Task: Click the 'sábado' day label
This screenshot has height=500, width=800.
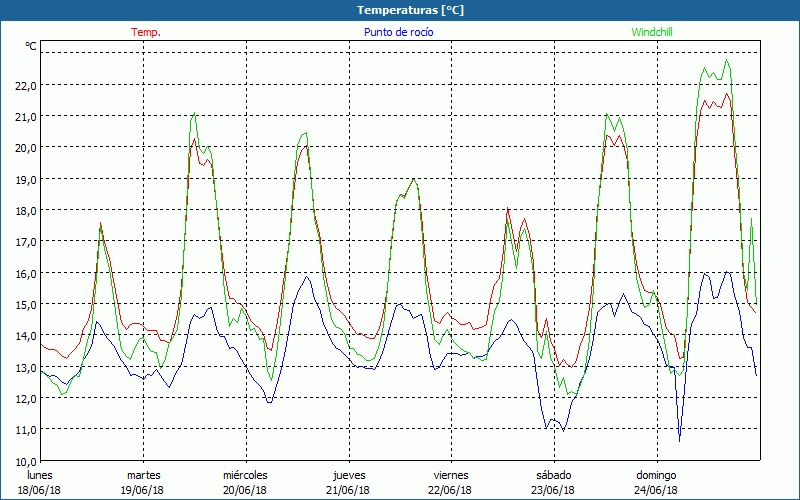Action: (554, 475)
